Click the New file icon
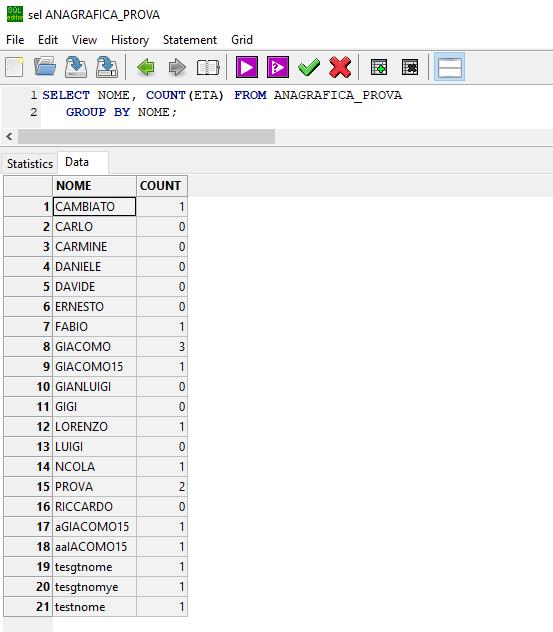The height and width of the screenshot is (632, 553). (x=15, y=67)
